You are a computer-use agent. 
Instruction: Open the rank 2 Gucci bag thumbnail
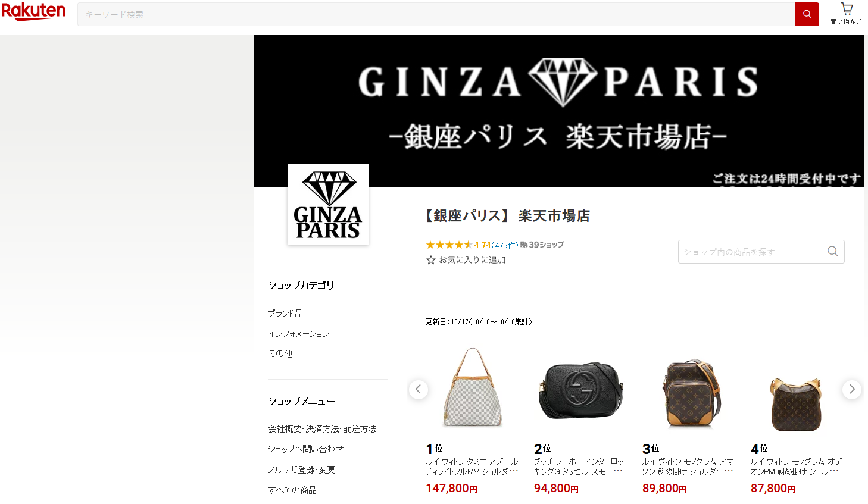coord(581,389)
